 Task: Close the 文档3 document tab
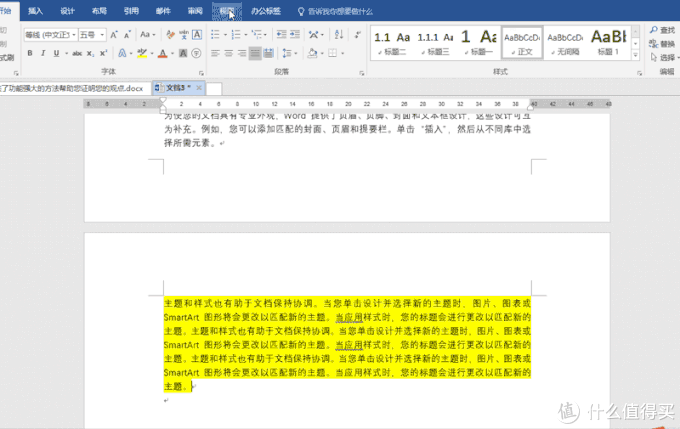199,88
